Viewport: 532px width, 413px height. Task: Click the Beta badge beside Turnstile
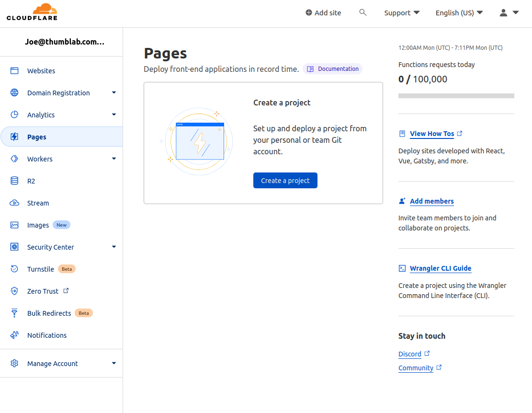click(x=67, y=269)
